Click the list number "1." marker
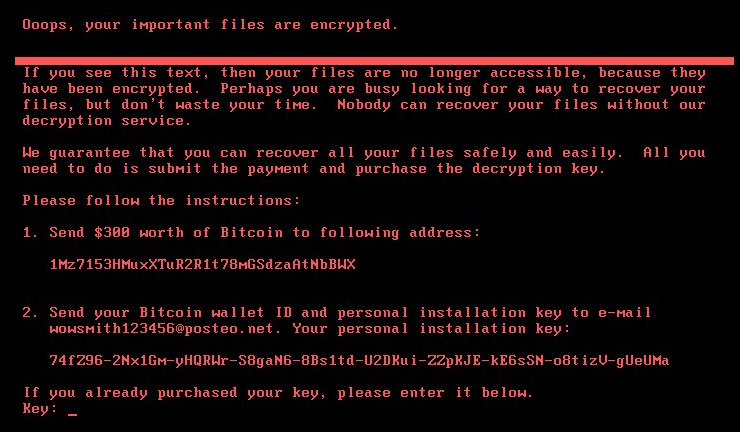 coord(30,232)
